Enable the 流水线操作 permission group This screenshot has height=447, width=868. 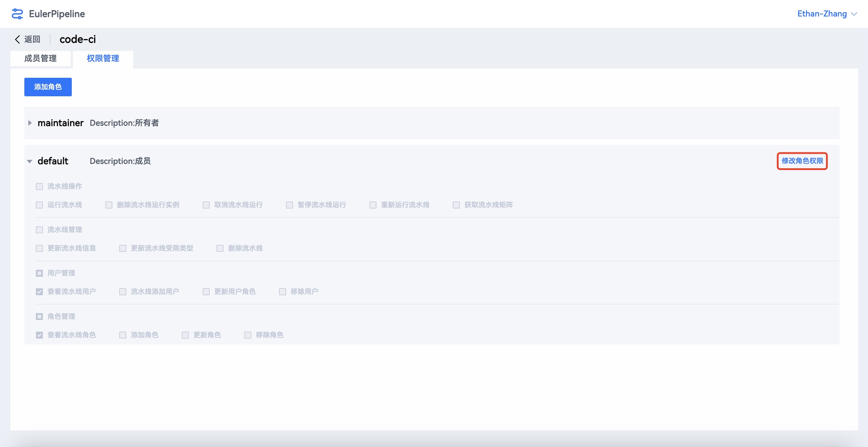coord(39,186)
